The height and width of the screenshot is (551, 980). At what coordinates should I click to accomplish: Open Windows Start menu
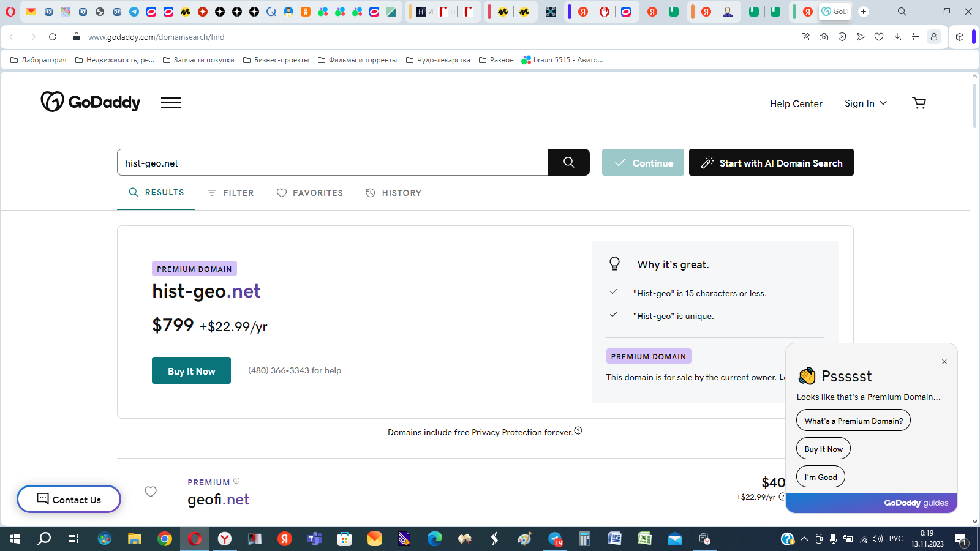[x=15, y=539]
